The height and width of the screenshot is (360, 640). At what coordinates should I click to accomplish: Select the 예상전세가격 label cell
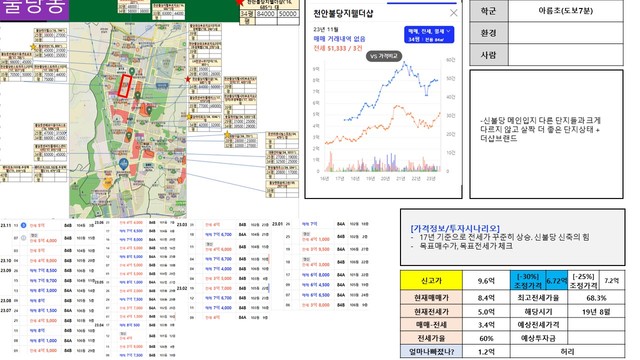point(539,325)
